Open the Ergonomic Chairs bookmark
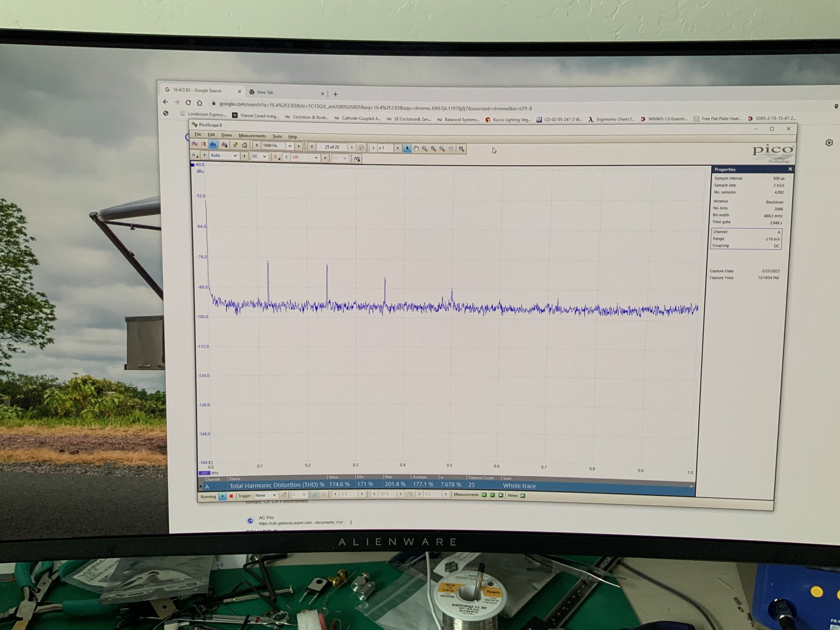 click(611, 119)
